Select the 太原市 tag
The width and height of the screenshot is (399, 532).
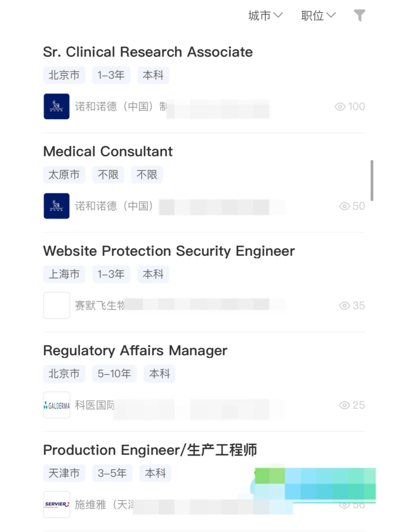point(64,175)
